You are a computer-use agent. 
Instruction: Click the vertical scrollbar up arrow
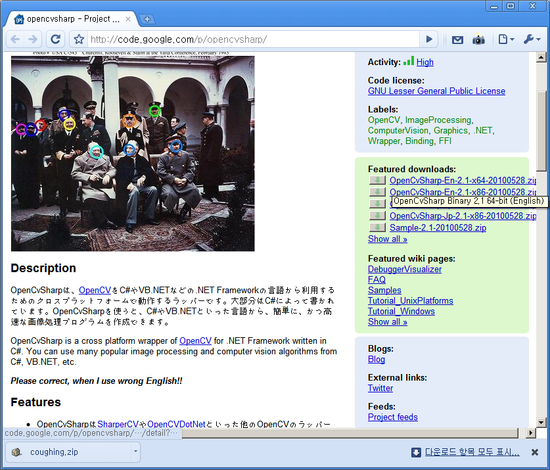(x=541, y=58)
